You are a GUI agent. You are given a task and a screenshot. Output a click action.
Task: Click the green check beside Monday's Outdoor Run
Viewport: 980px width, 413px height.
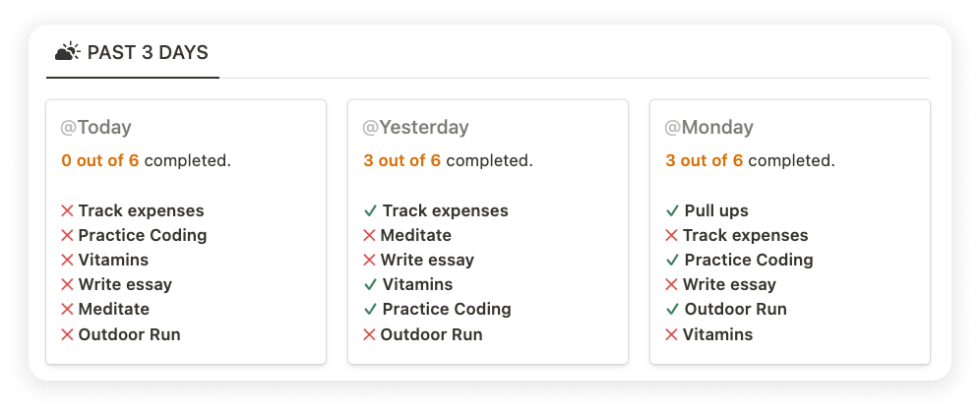point(672,310)
